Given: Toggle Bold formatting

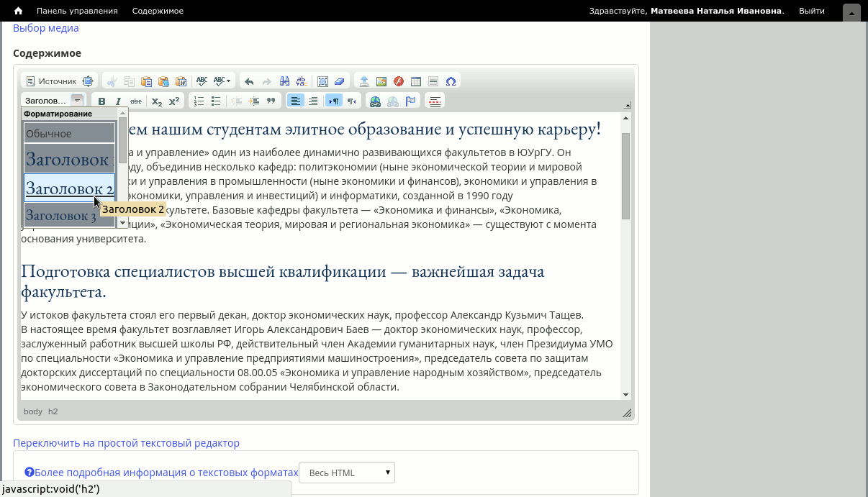Looking at the screenshot, I should 101,101.
